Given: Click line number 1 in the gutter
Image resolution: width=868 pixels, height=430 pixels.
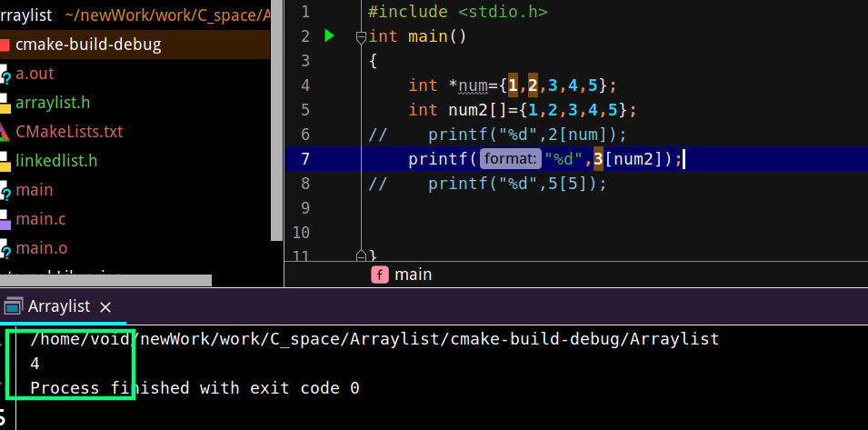Looking at the screenshot, I should pos(305,12).
